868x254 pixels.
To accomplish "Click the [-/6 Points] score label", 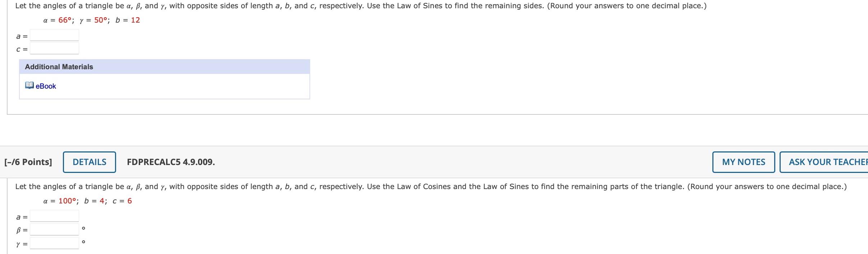I will point(28,162).
